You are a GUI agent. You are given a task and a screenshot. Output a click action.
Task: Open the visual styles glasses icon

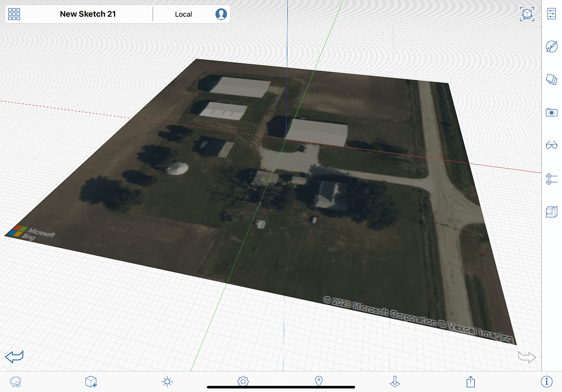552,145
